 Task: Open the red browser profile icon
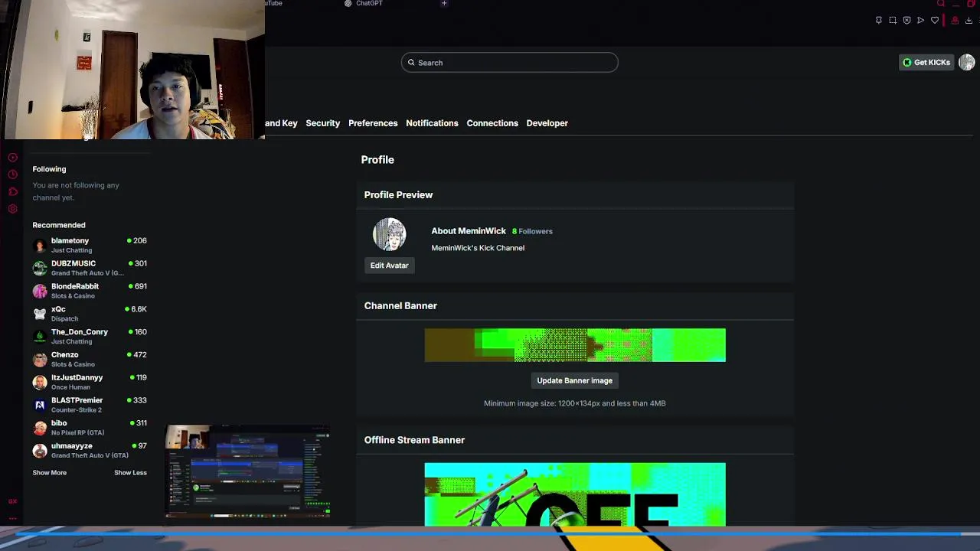point(955,21)
